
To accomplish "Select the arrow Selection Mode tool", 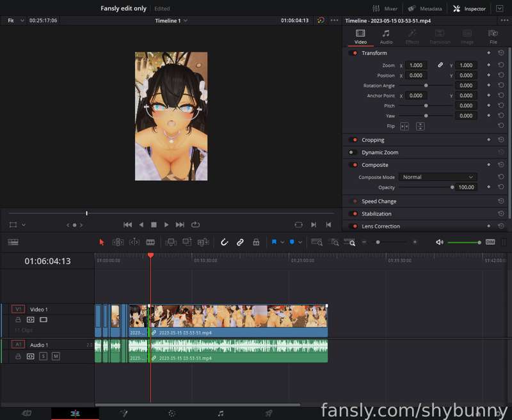I will tap(102, 242).
